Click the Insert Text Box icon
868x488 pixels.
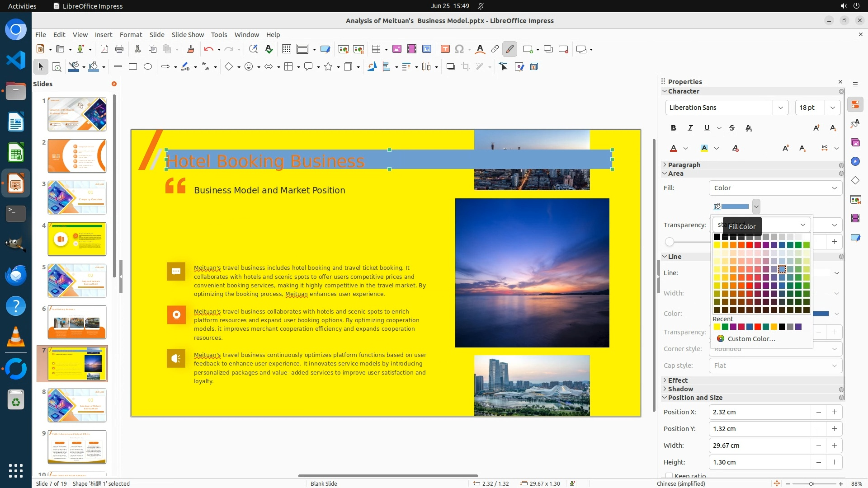coord(445,49)
